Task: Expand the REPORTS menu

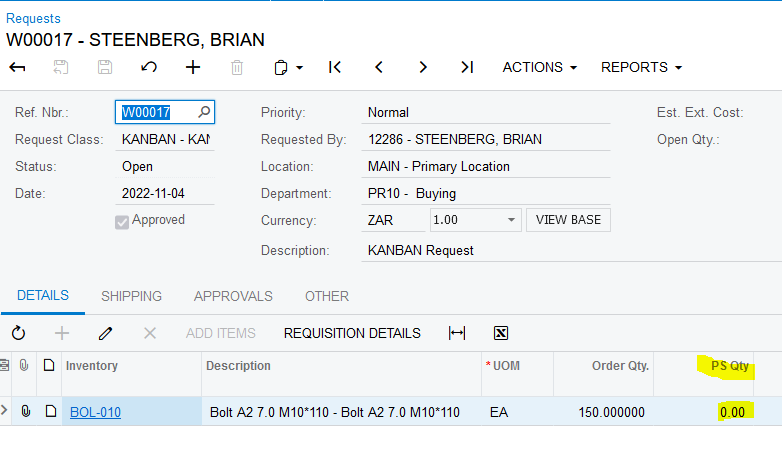Action: tap(641, 67)
